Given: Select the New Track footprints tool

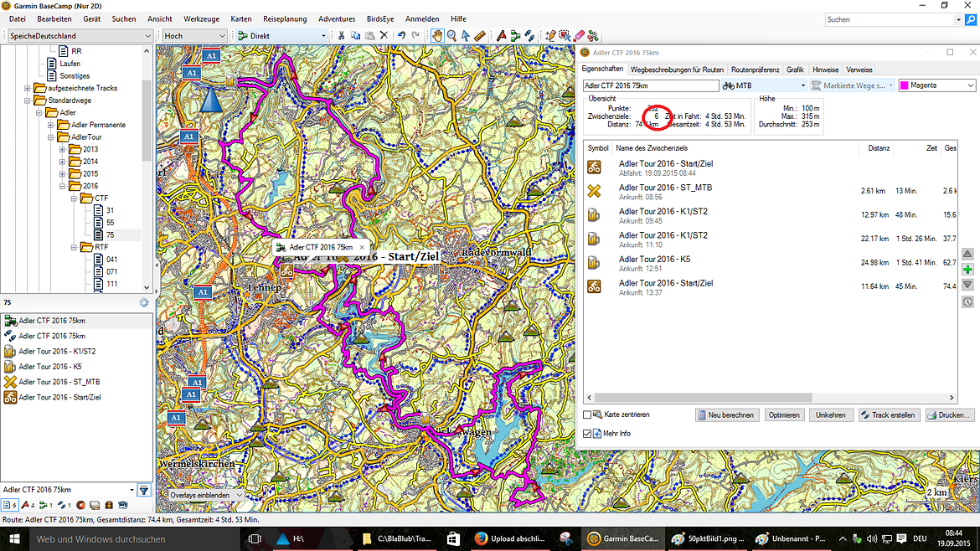Looking at the screenshot, I should click(530, 36).
